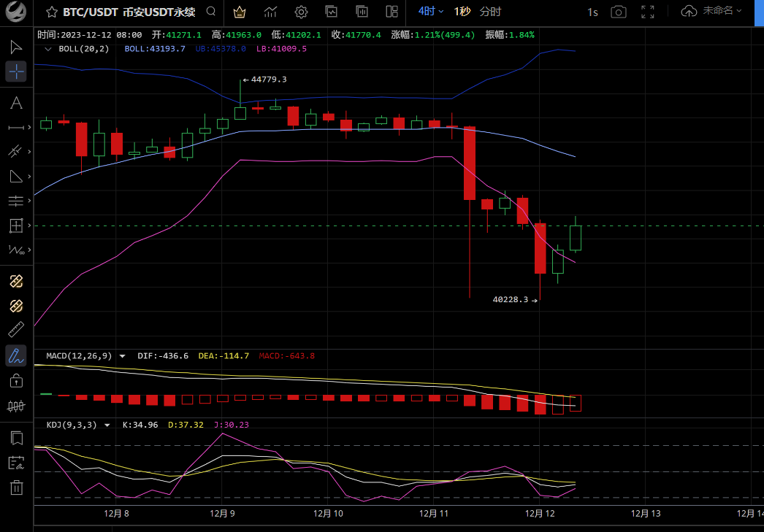Switch to the 分时 time-sharing view
The height and width of the screenshot is (532, 764).
[x=490, y=11]
